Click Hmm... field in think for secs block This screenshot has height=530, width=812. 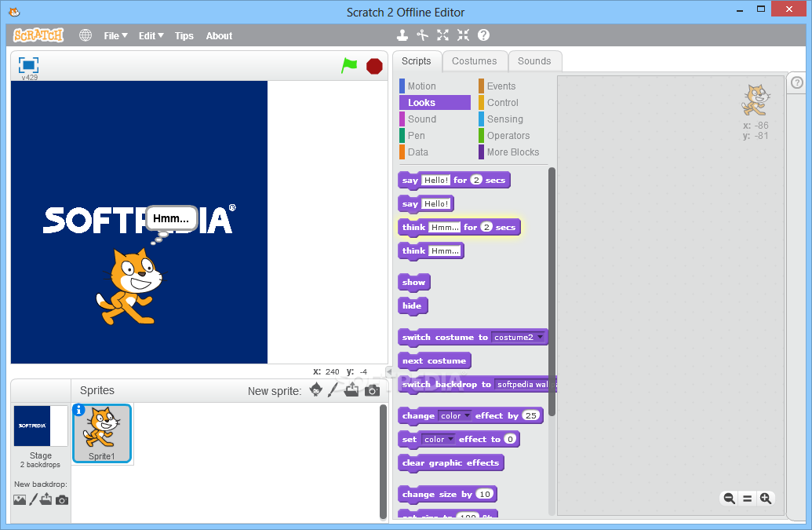point(445,227)
